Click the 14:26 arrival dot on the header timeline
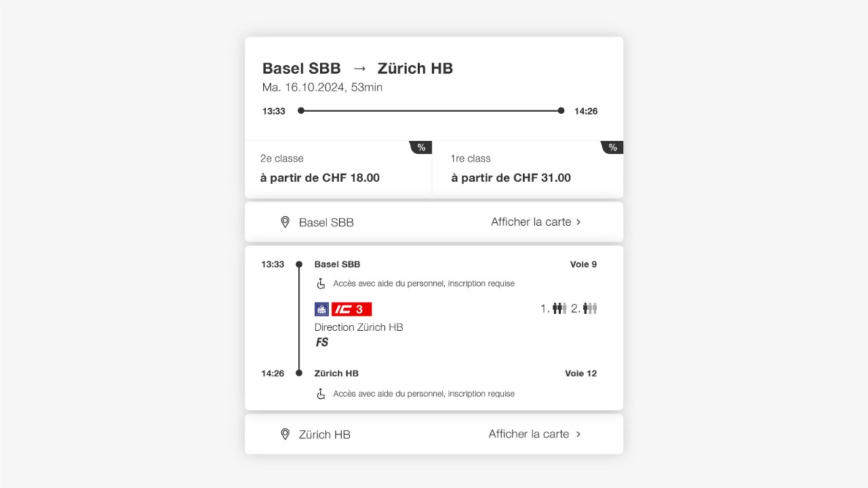Screen dimensions: 868x488 tap(561, 110)
